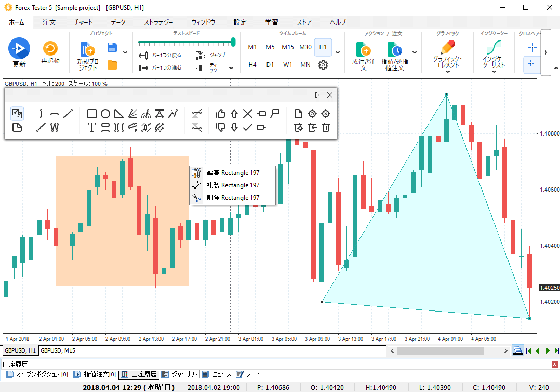Click the check mark sign icon
560x392 pixels.
(248, 127)
